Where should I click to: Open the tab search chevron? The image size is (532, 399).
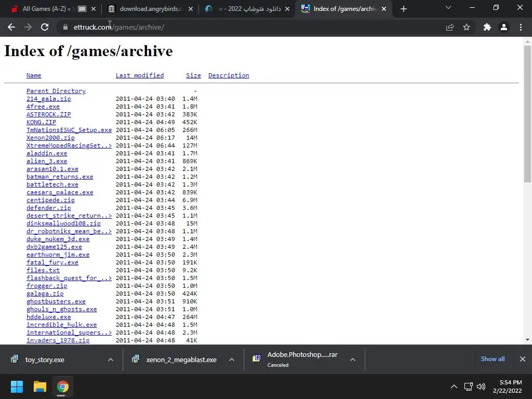coord(448,7)
